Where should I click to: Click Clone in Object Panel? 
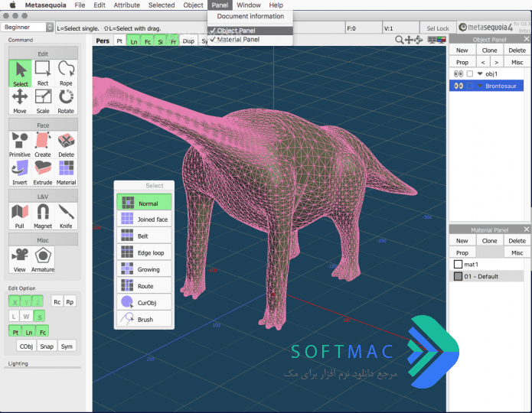coord(490,50)
